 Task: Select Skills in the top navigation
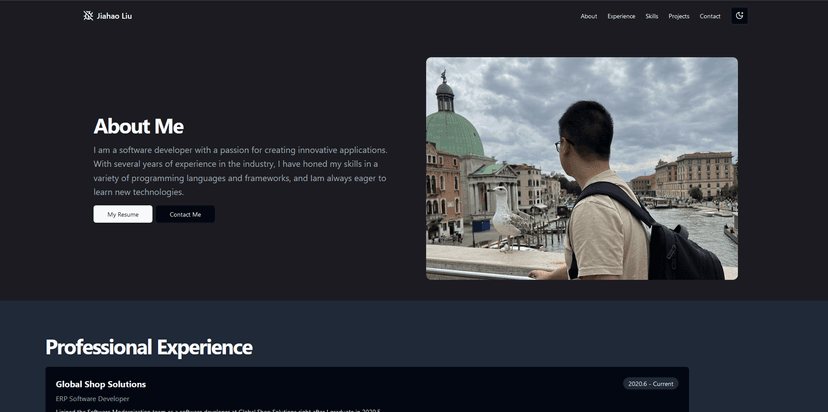pos(652,16)
